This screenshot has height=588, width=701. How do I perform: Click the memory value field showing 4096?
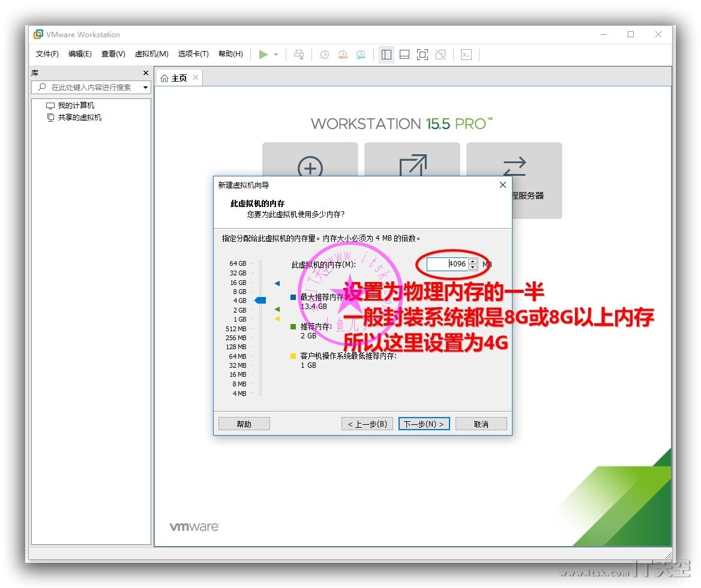coord(447,264)
